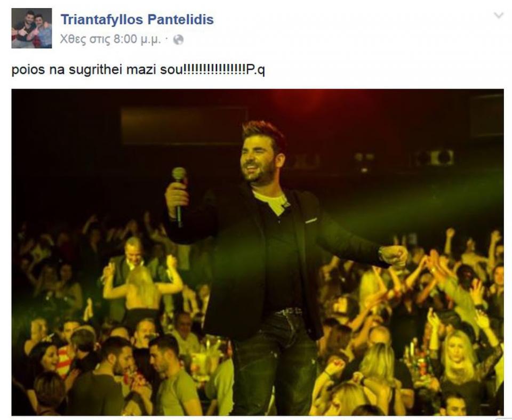Open the concert photo attached to post

coord(258,252)
